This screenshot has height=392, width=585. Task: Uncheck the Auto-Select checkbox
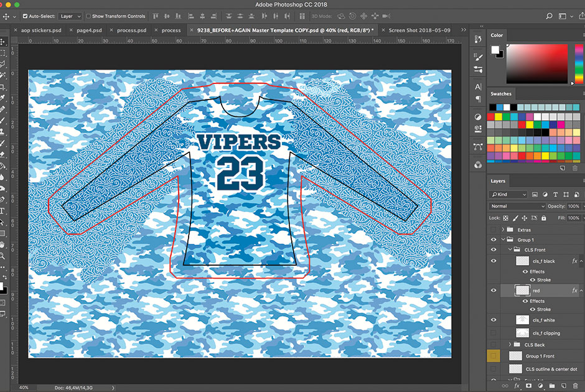[x=25, y=16]
